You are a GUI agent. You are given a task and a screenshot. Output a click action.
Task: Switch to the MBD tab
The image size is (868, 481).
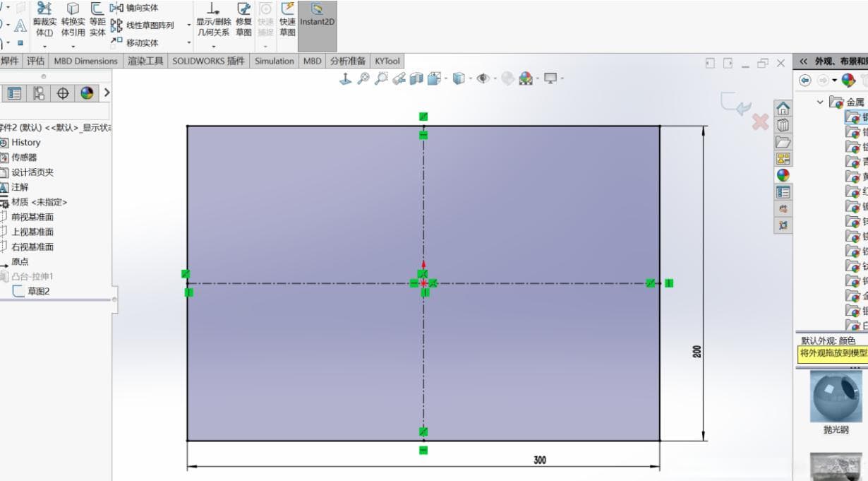tap(312, 61)
